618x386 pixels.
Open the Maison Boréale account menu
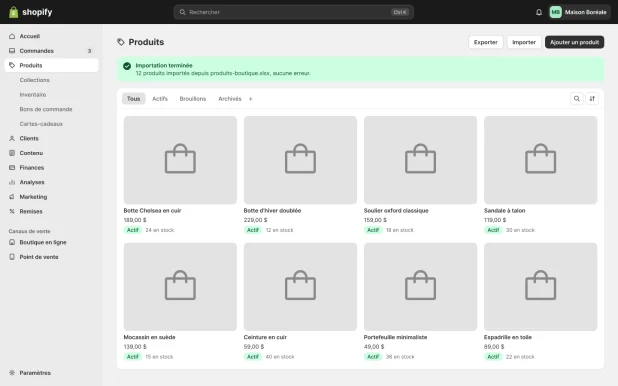tap(579, 12)
